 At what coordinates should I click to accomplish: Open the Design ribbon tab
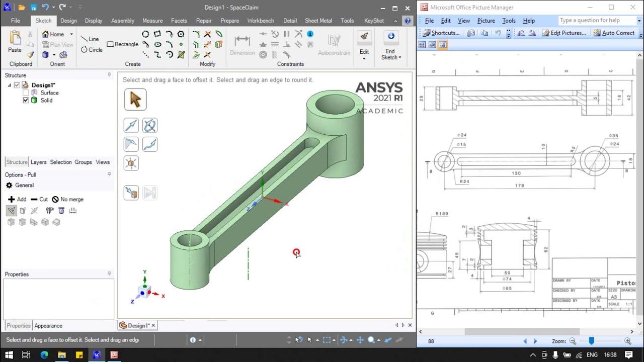tap(69, 21)
